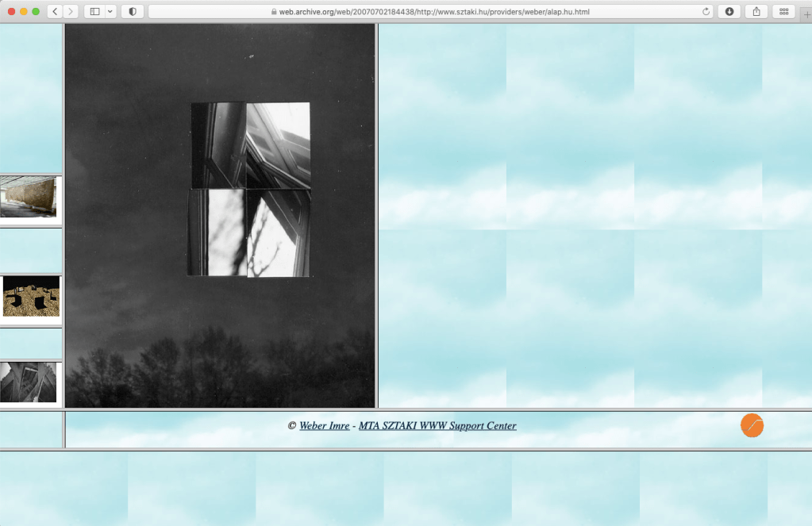Screen dimensions: 812x526
Task: Open MTA SZTAKI WWW Support Center link
Action: click(x=437, y=425)
